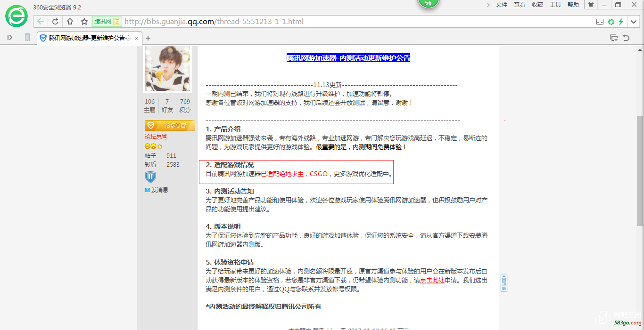644x330 pixels.
Task: Restore closed tab with undo arrow
Action: pyautogui.click(x=626, y=38)
